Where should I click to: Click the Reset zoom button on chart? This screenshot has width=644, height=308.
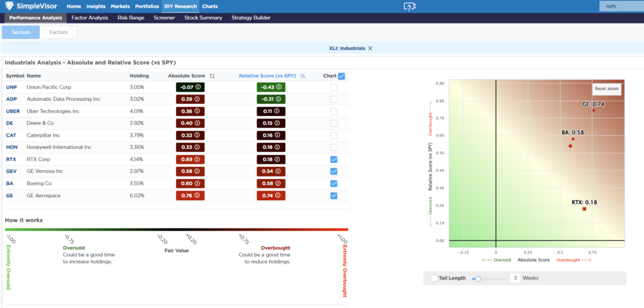pyautogui.click(x=606, y=88)
